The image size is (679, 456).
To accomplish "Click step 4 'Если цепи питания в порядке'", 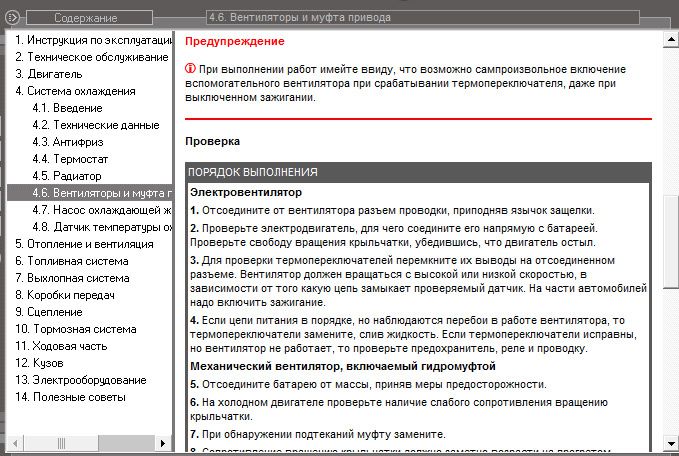I will [414, 334].
